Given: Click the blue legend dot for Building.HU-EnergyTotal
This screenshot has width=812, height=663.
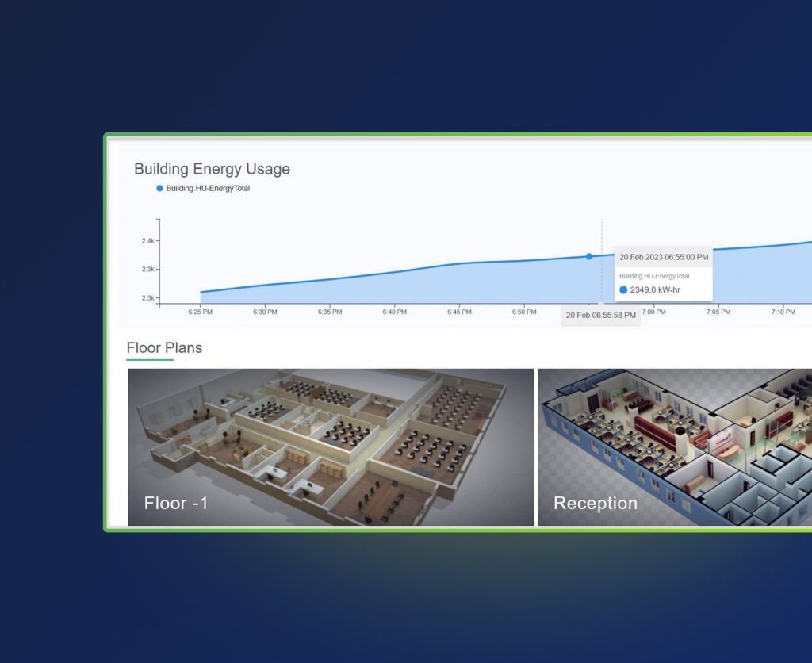Looking at the screenshot, I should pyautogui.click(x=159, y=189).
